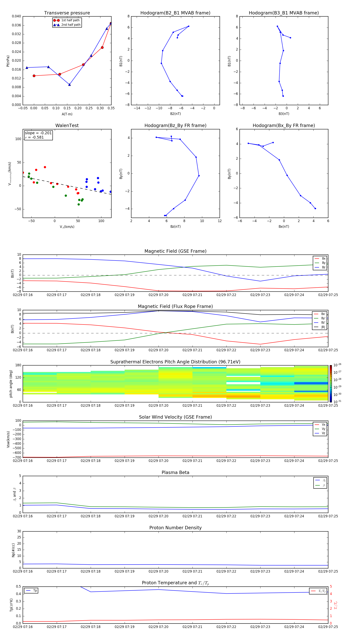Click the "Transverse pressure" plot title
This screenshot has height=644, width=351.
[x=67, y=13]
